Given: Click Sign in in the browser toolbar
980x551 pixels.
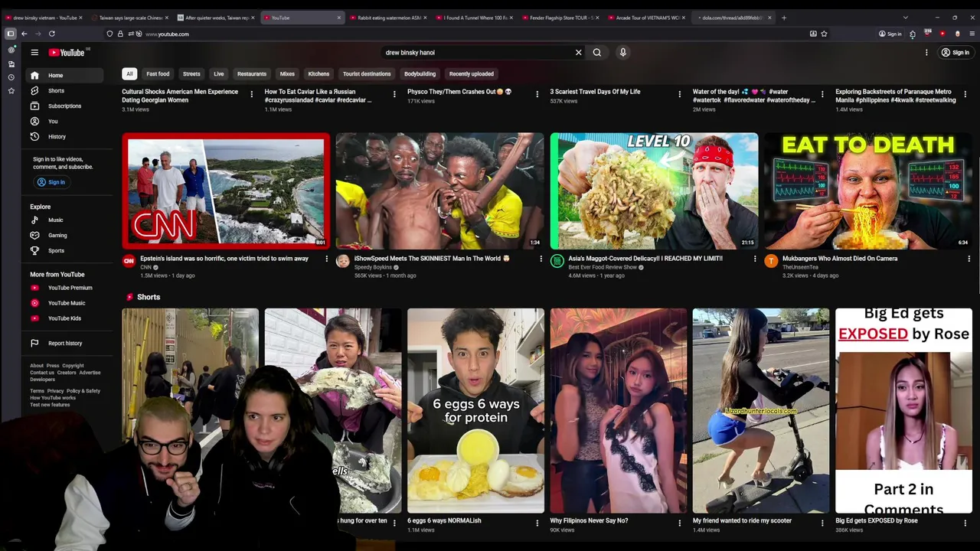Looking at the screenshot, I should 890,34.
